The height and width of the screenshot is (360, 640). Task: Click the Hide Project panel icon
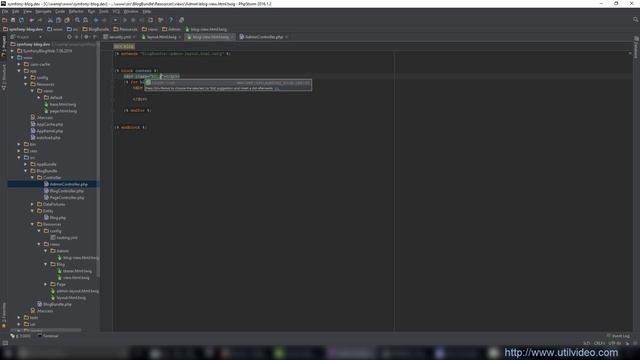pos(94,37)
